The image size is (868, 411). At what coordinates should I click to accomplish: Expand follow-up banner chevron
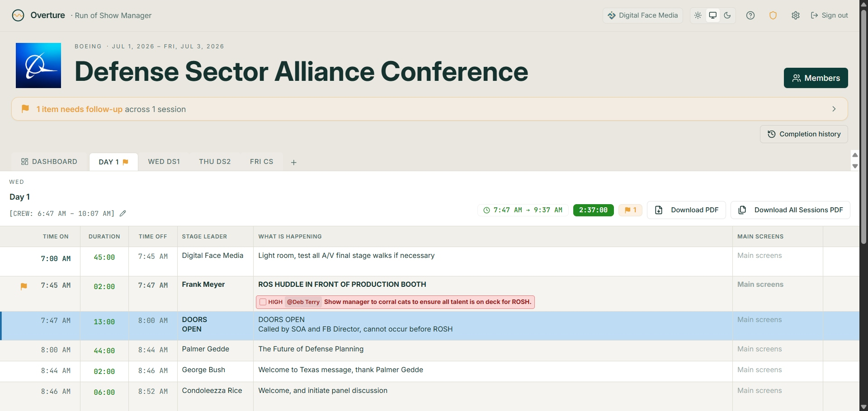tap(834, 109)
